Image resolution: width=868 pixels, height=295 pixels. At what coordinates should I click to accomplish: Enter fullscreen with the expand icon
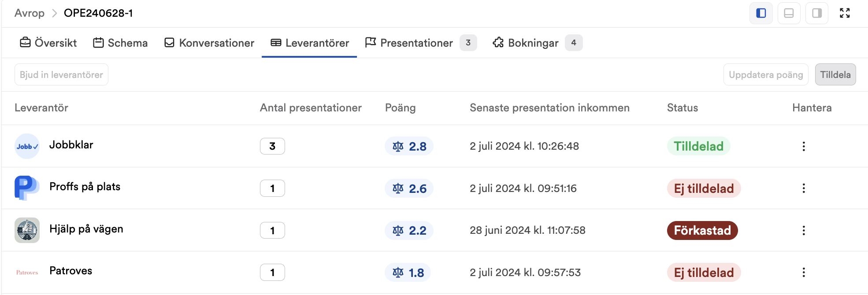pos(845,13)
